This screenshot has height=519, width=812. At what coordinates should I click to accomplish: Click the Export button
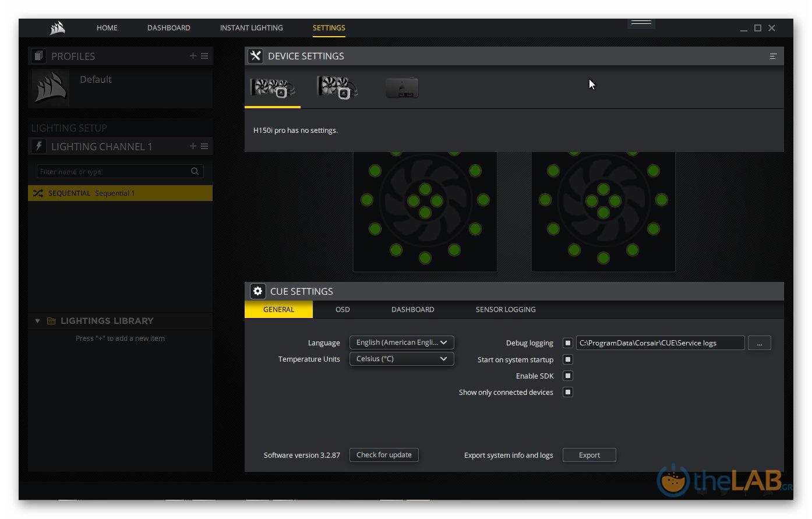(589, 455)
